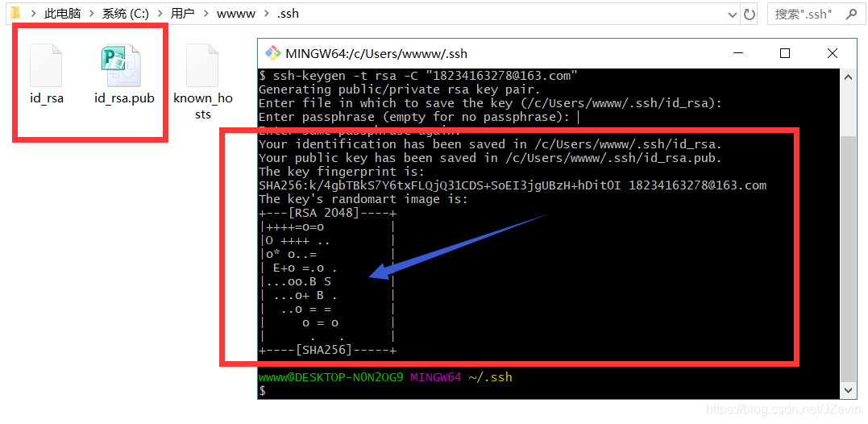Minimize the MINGW64 terminal window
Screen dimensions: 868x424
pyautogui.click(x=737, y=54)
